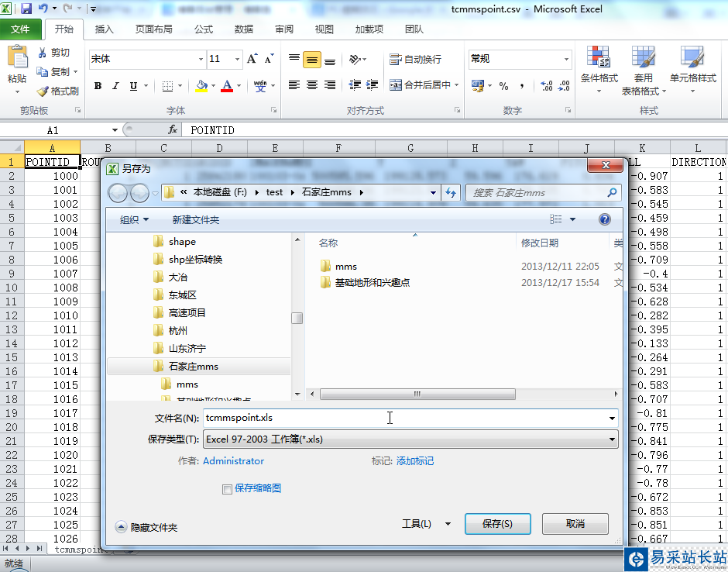Image resolution: width=728 pixels, height=572 pixels.
Task: Click the align text left icon
Action: click(x=294, y=85)
